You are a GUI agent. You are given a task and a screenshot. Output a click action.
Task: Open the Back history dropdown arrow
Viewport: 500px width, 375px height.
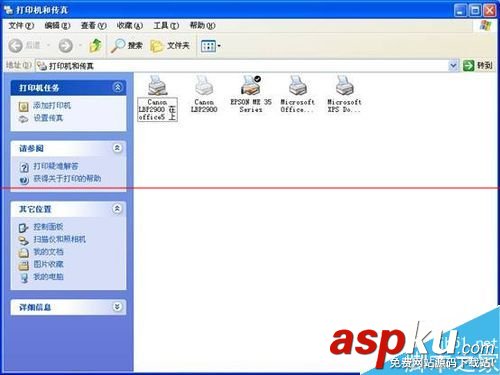[x=48, y=45]
